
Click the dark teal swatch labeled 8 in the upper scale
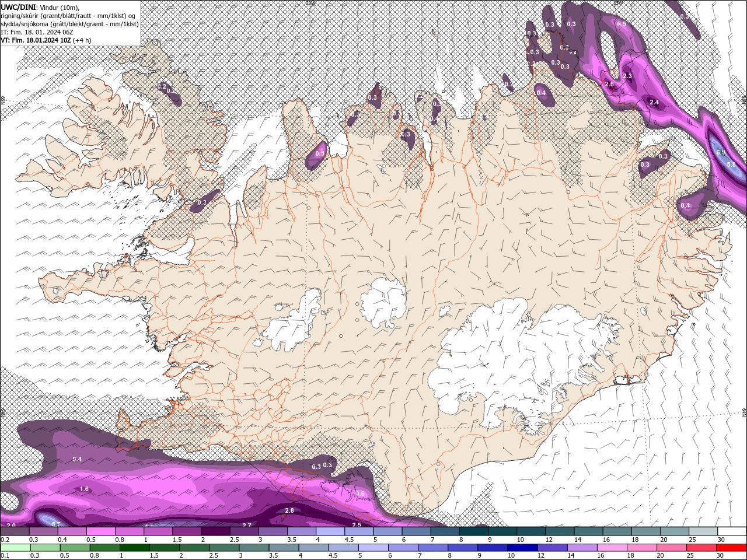click(473, 531)
